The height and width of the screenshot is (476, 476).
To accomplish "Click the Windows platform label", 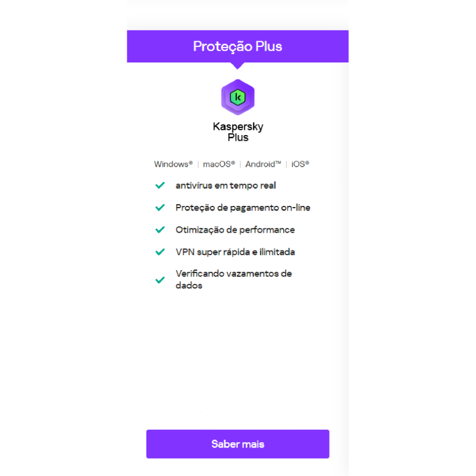I will (x=173, y=164).
